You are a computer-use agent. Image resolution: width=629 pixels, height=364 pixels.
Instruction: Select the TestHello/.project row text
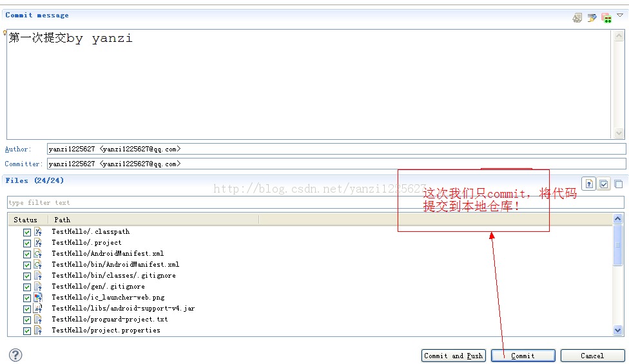point(86,242)
